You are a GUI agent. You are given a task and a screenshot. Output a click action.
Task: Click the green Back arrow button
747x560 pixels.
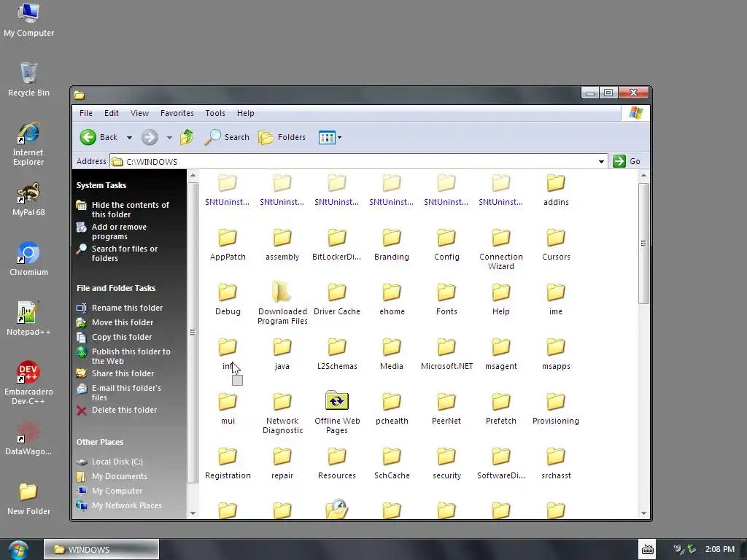88,137
